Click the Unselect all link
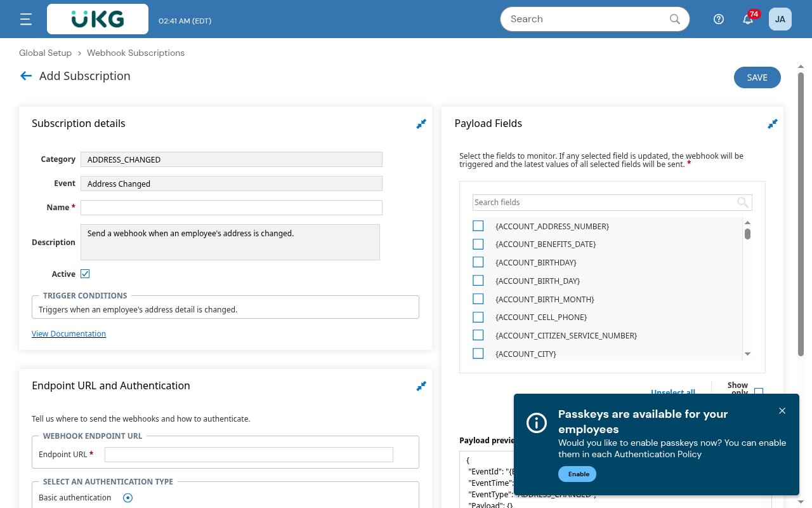 coord(673,392)
